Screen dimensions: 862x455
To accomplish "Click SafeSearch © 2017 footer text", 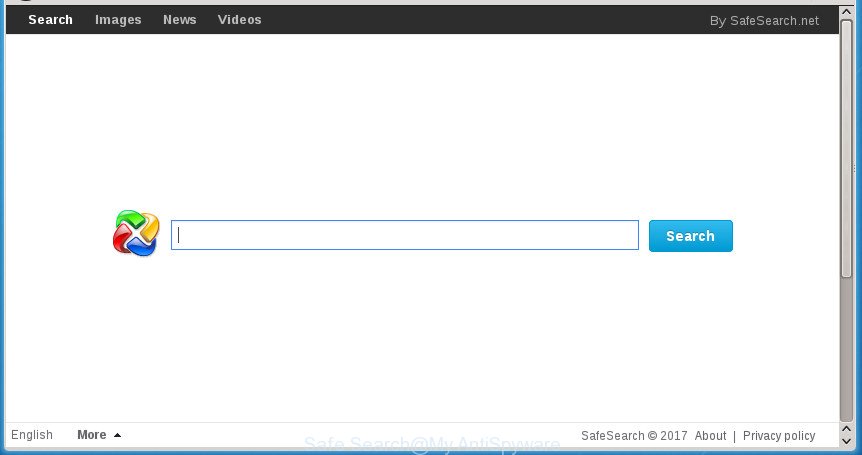I will tap(634, 436).
